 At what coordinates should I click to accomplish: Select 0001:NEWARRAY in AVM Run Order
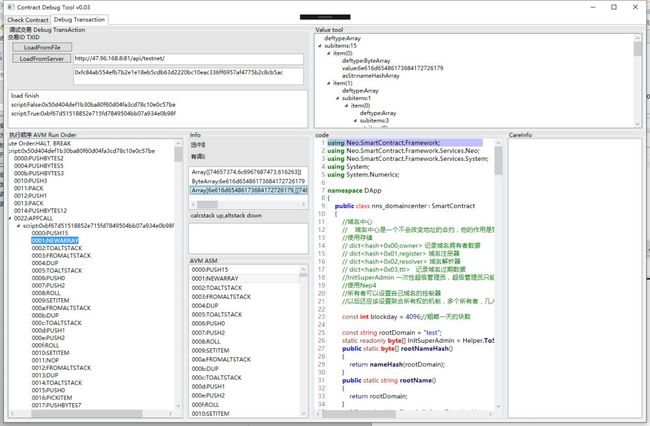(x=55, y=240)
